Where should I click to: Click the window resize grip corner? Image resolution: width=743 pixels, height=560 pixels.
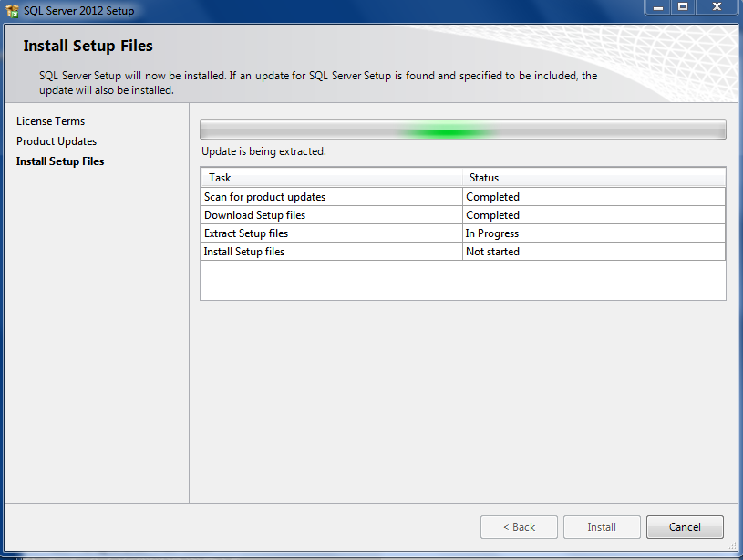(x=733, y=546)
